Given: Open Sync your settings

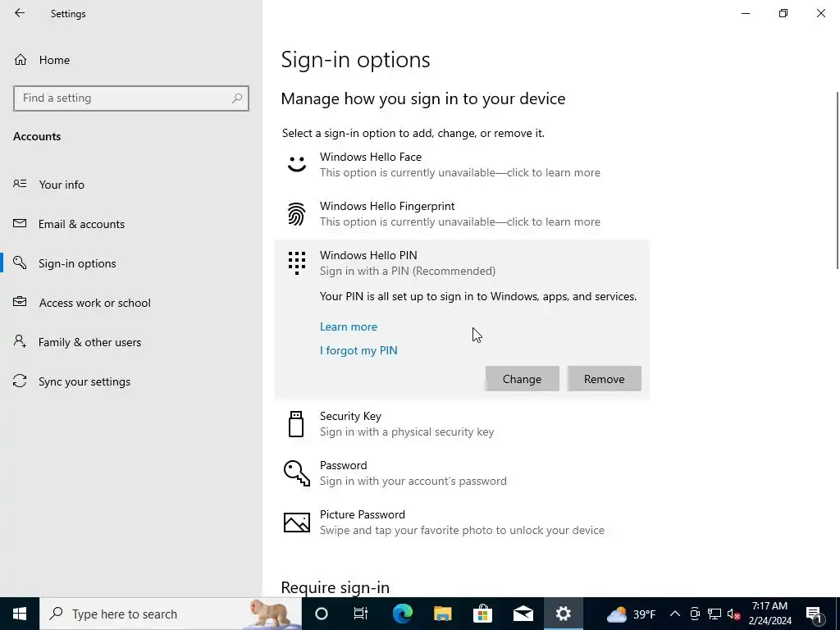Looking at the screenshot, I should (84, 381).
